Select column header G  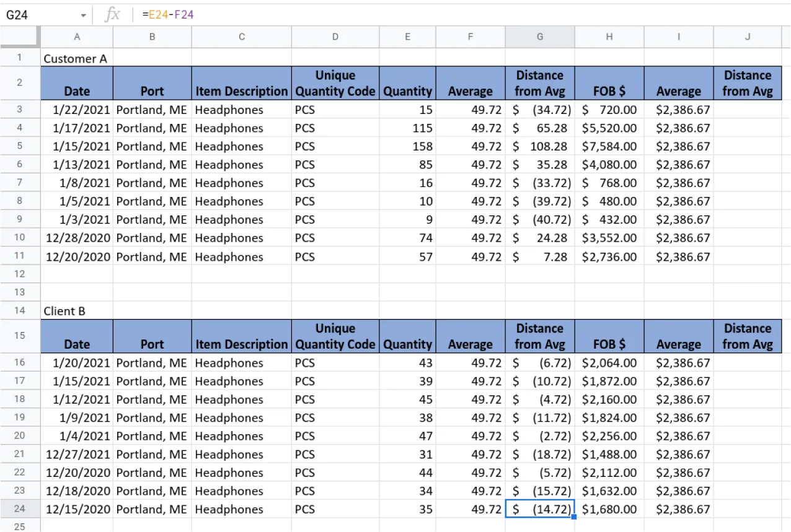coord(539,37)
